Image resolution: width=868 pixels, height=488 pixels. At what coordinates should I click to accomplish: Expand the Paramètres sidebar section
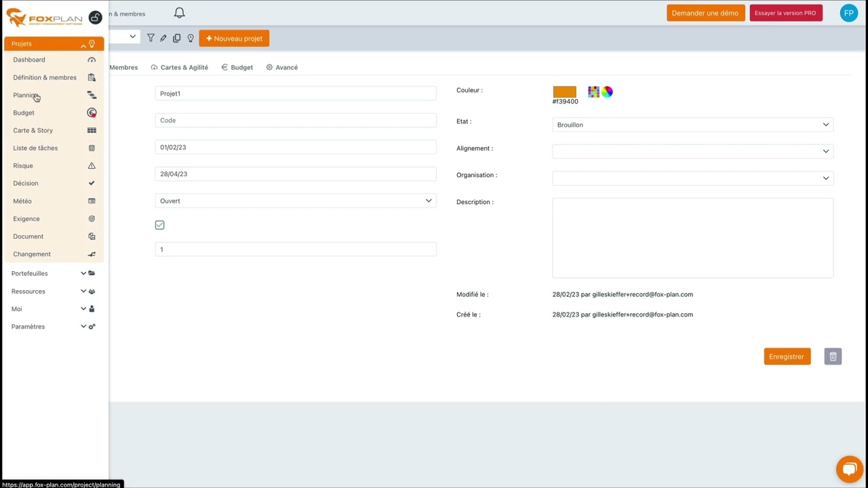tap(54, 326)
